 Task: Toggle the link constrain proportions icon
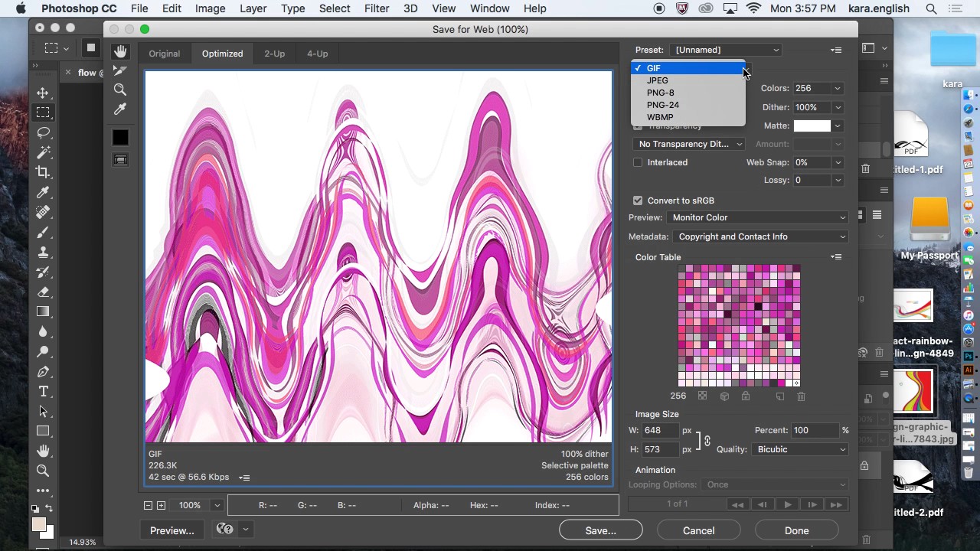click(707, 441)
